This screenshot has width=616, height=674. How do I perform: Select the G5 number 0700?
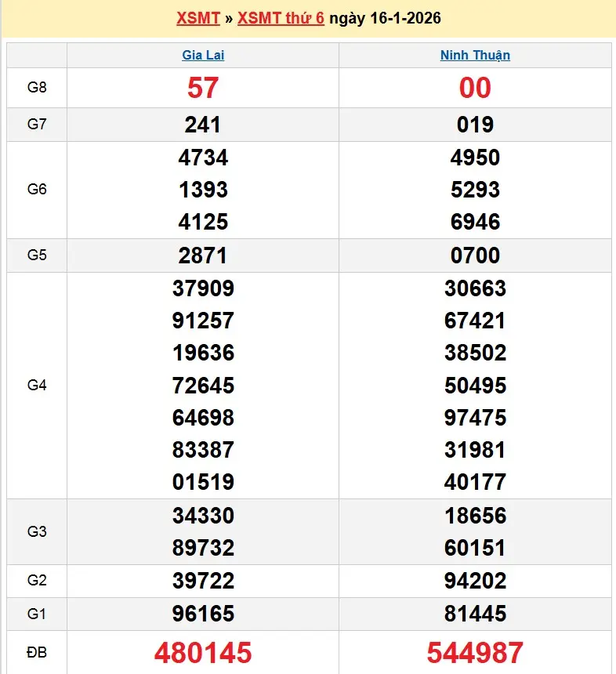475,255
